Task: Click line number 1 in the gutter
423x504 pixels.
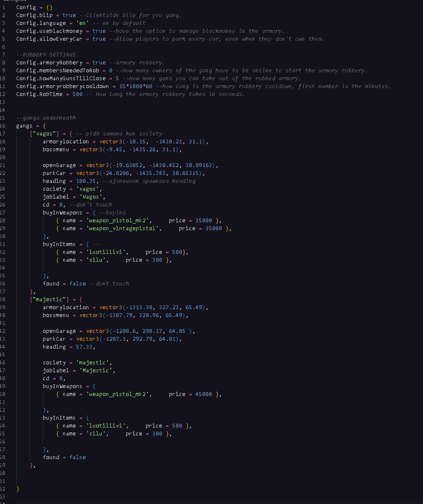Action: [x=3, y=7]
